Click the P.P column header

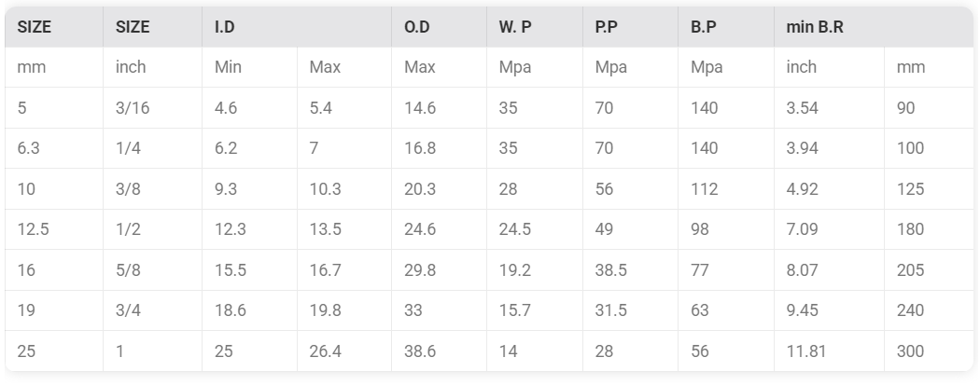pos(630,27)
